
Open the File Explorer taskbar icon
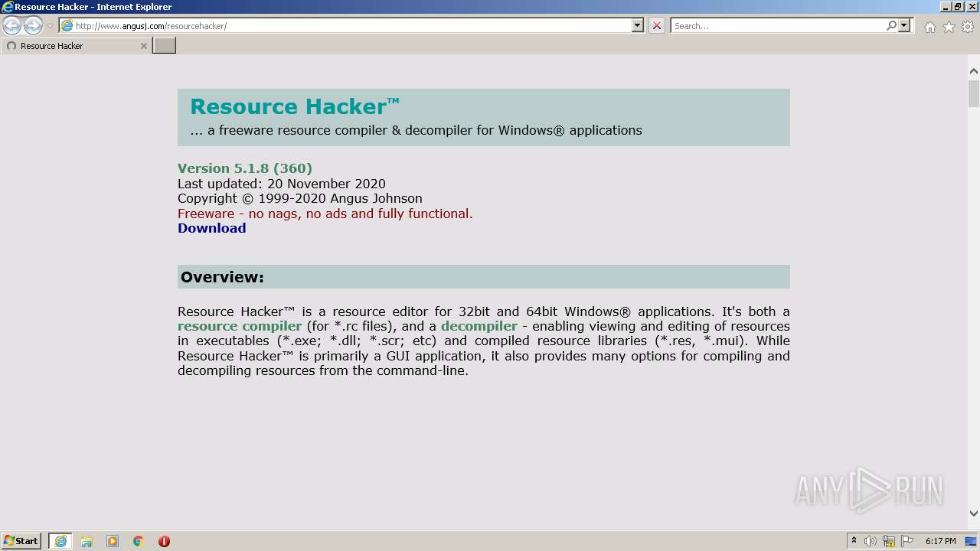[87, 541]
